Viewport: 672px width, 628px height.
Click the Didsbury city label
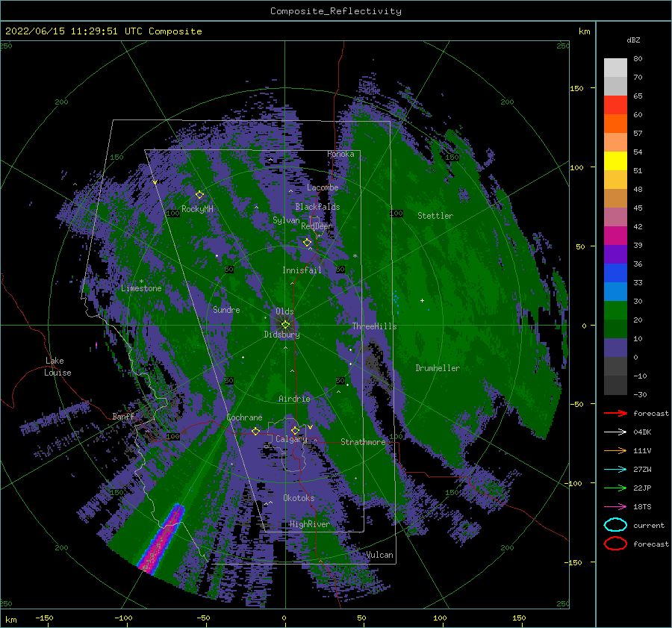(281, 335)
